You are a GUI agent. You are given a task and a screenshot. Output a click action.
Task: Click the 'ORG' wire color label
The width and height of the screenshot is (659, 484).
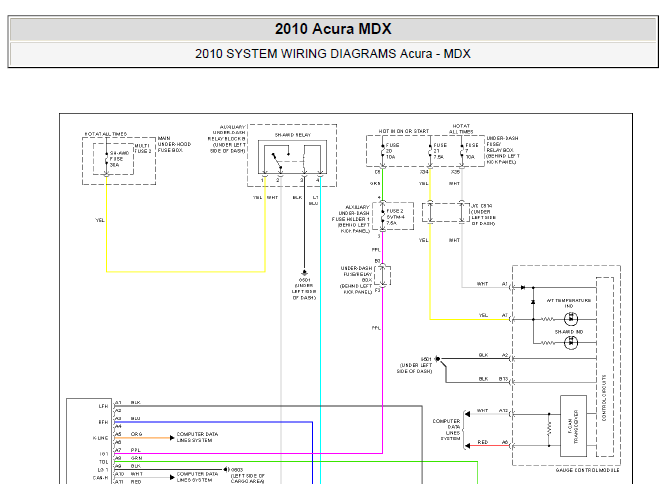coord(136,434)
